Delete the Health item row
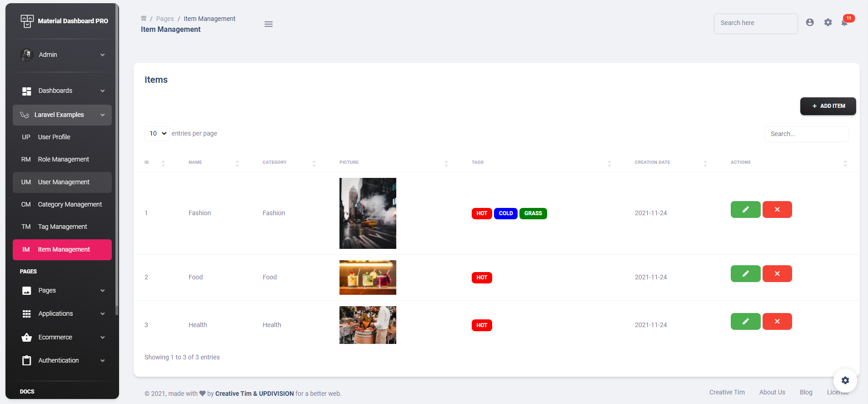868x404 pixels. click(x=777, y=322)
